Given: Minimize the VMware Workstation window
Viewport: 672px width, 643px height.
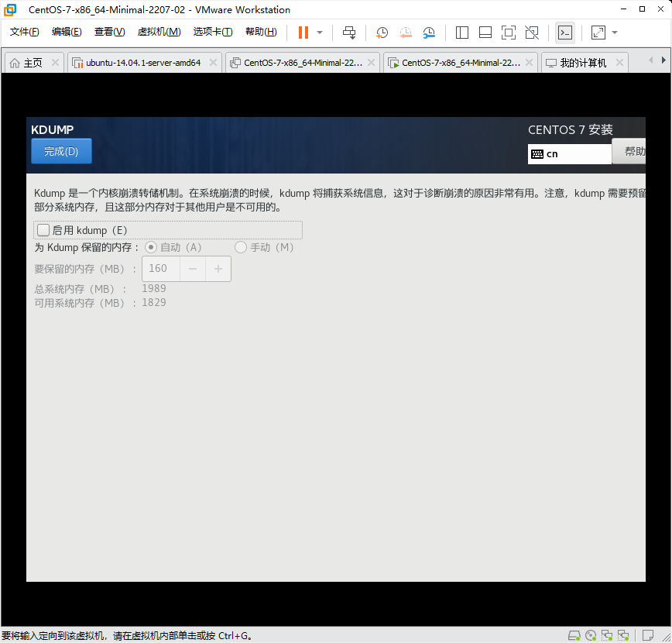Looking at the screenshot, I should [x=623, y=9].
